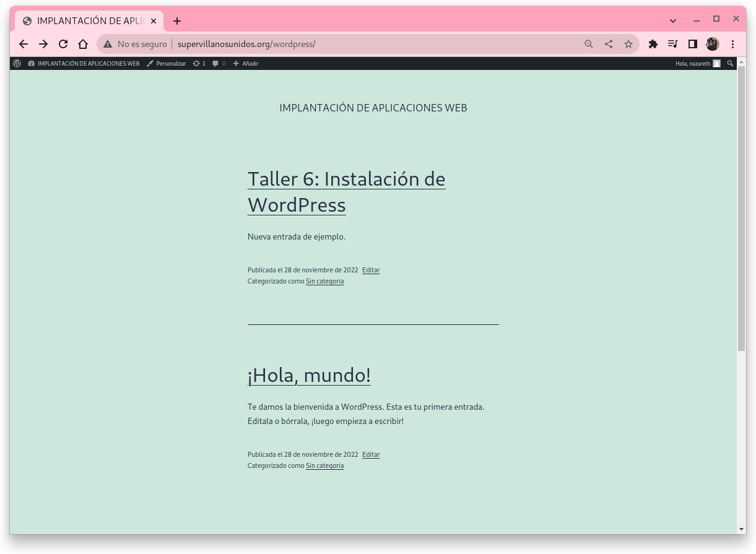Viewport: 756px width, 554px height.
Task: Open the ¡Hola, mundo! post title
Action: coord(309,375)
